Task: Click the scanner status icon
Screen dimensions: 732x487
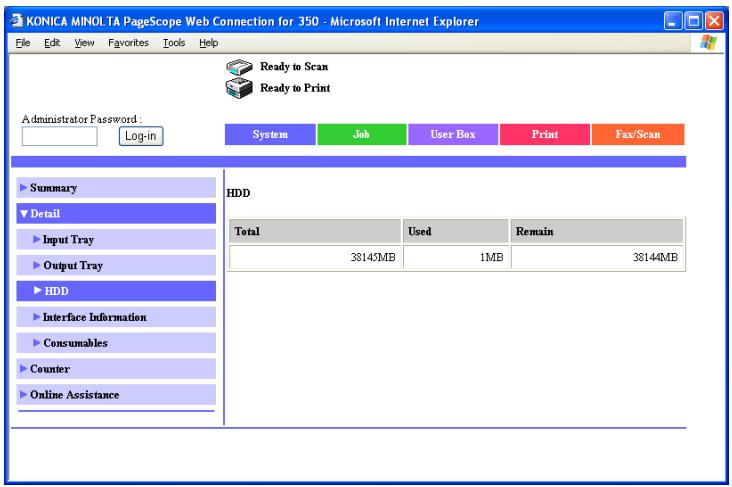Action: 239,67
